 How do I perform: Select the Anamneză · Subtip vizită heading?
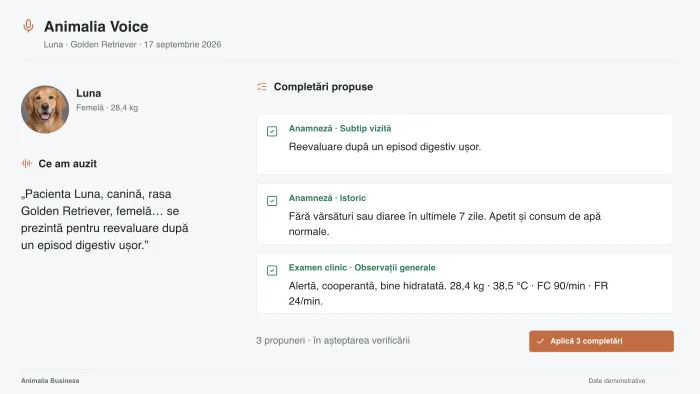(x=340, y=129)
